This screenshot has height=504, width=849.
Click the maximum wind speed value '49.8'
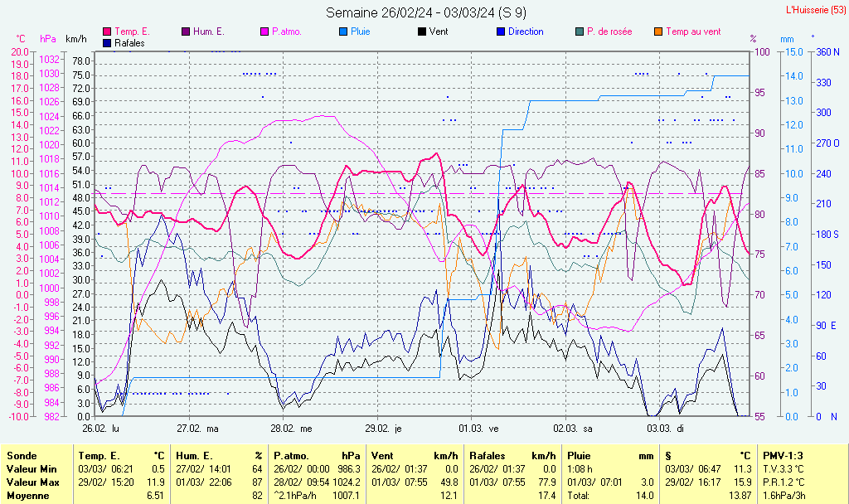(x=449, y=482)
